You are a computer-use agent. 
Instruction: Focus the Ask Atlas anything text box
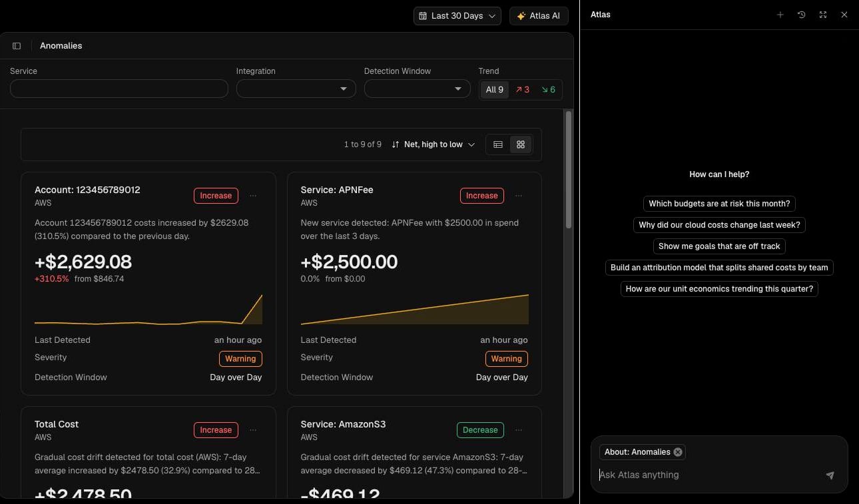coord(709,475)
